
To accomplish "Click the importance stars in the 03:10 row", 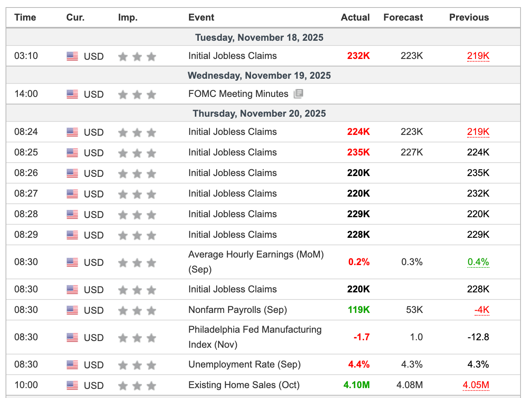I will [137, 57].
